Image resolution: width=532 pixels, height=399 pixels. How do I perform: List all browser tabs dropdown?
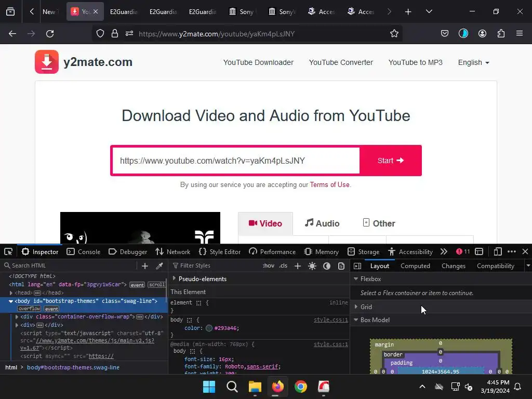429,12
